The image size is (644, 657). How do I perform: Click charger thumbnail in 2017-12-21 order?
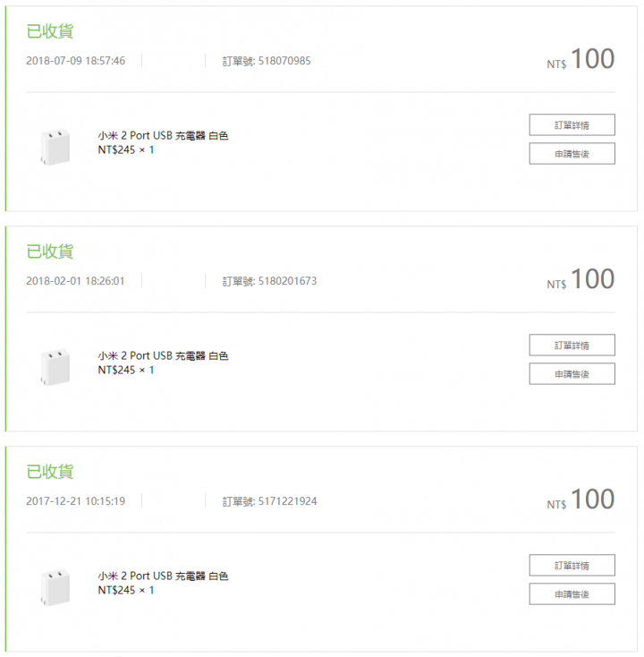coord(55,587)
